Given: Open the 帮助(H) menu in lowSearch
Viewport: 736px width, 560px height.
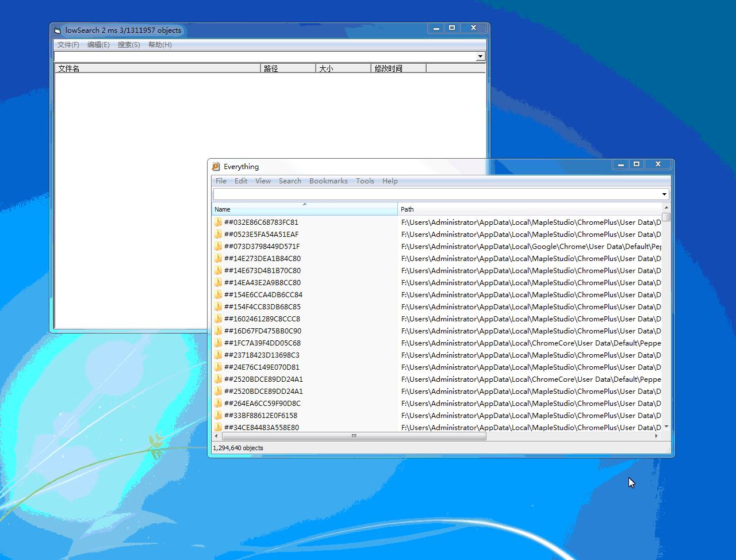Looking at the screenshot, I should pos(160,45).
